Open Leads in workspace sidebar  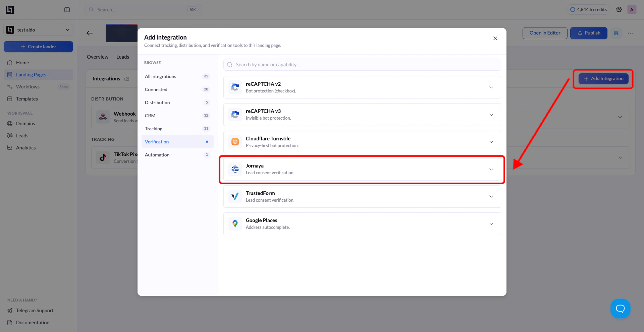(x=39, y=136)
